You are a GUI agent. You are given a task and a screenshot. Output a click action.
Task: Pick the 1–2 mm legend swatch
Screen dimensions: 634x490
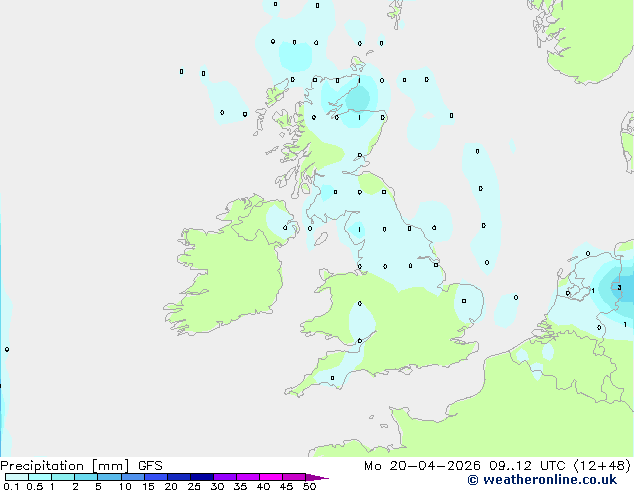tap(63, 477)
